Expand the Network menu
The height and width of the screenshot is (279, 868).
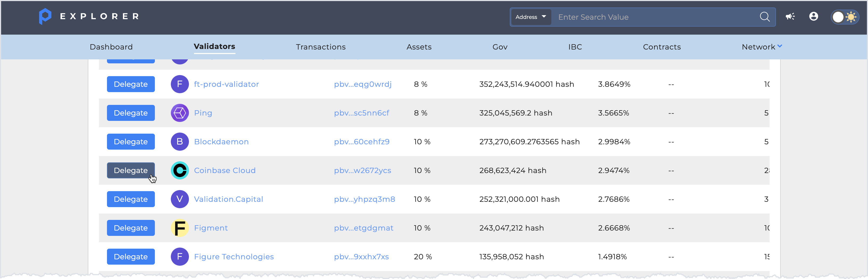tap(762, 47)
